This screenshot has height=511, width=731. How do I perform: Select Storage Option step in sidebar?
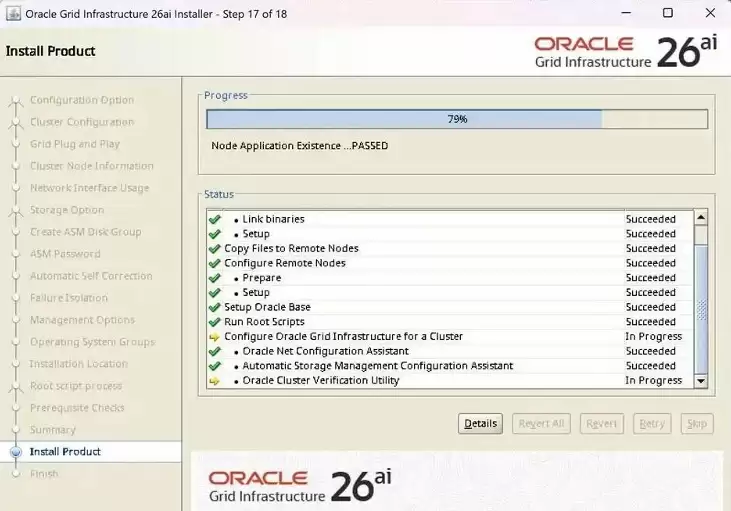click(x=67, y=210)
